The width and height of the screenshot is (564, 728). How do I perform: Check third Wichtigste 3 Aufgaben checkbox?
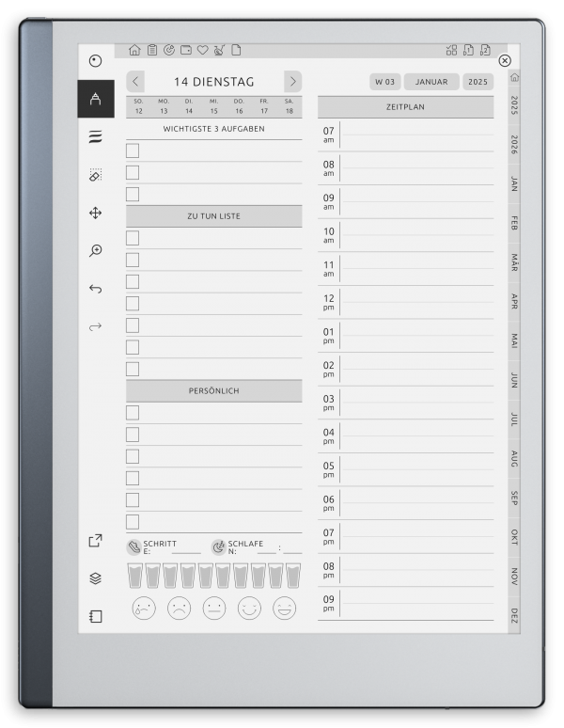pyautogui.click(x=133, y=195)
